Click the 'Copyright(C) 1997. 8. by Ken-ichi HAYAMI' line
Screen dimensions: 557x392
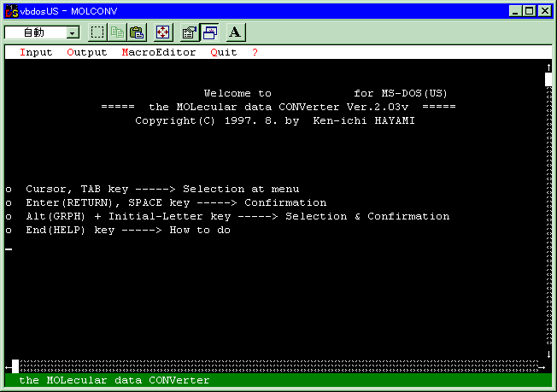(x=275, y=120)
